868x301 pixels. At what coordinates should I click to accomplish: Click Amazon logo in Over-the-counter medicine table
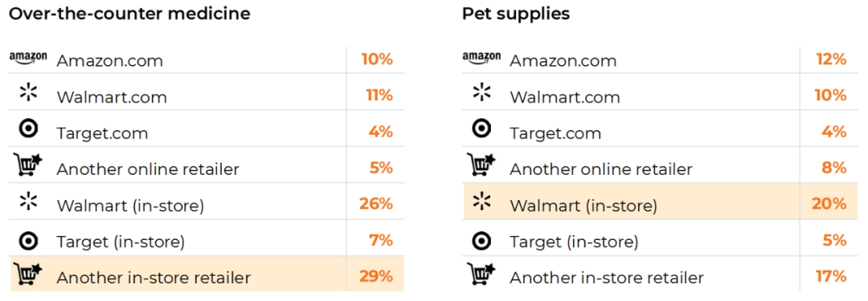28,59
